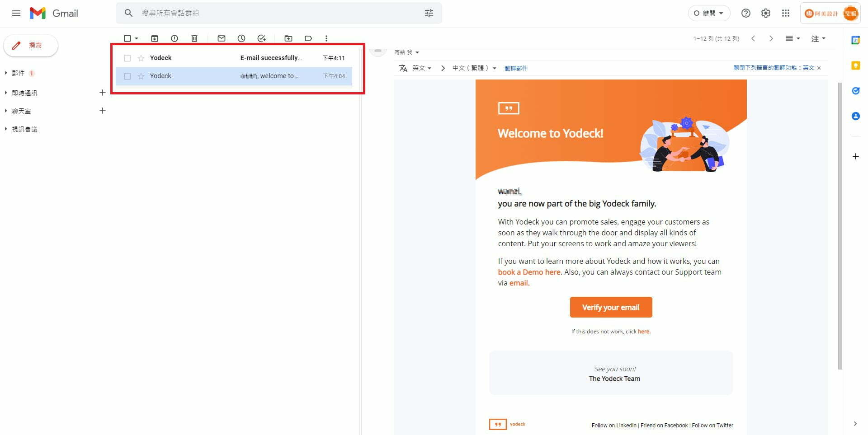The height and width of the screenshot is (435, 868).
Task: Check the 'welcome to' message checkbox
Action: point(127,76)
